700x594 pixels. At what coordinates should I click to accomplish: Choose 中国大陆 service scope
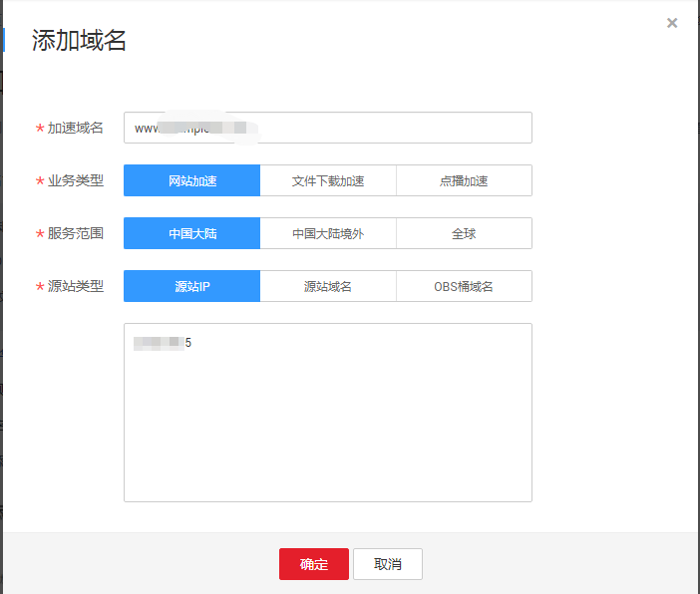(192, 233)
